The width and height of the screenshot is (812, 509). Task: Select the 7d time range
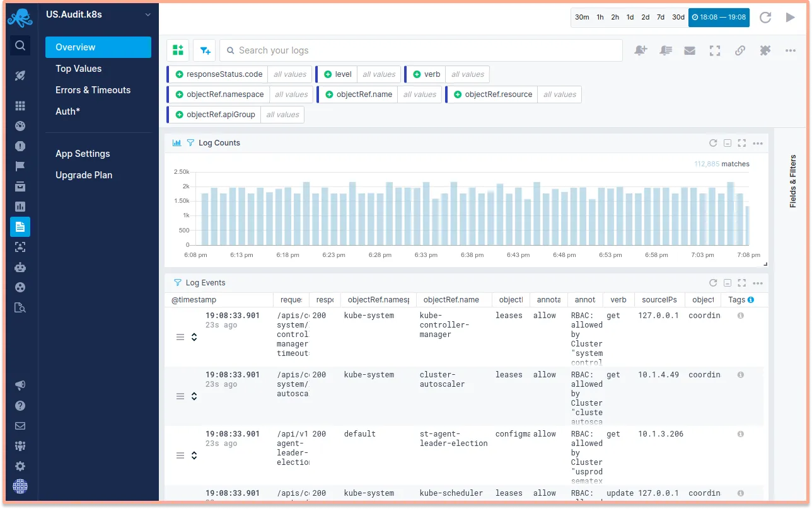point(660,18)
